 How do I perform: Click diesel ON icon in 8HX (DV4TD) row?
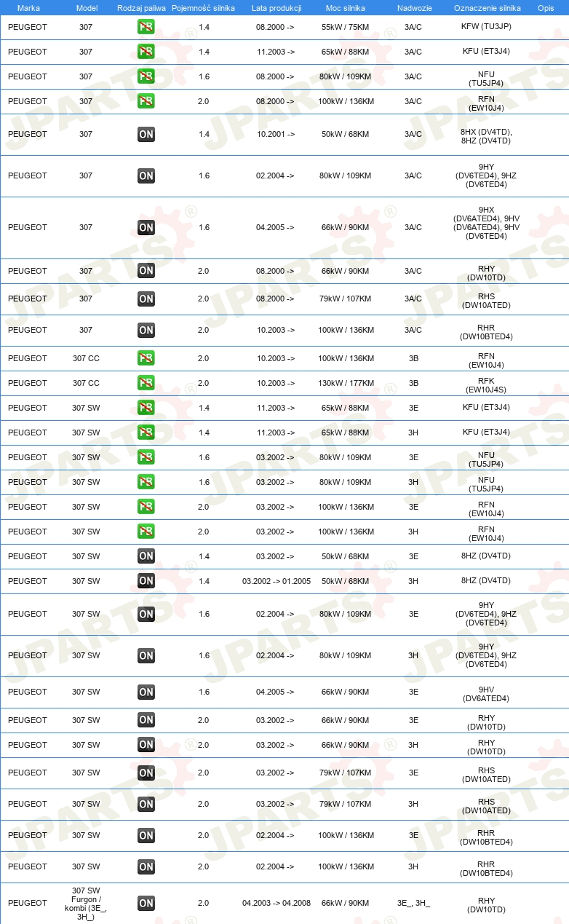[146, 134]
